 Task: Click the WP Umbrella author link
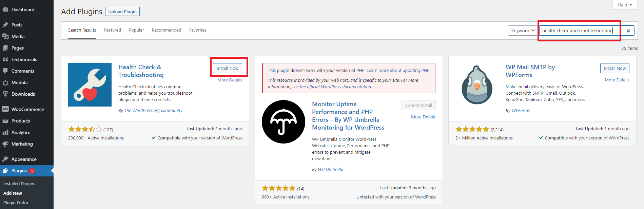[x=331, y=170]
